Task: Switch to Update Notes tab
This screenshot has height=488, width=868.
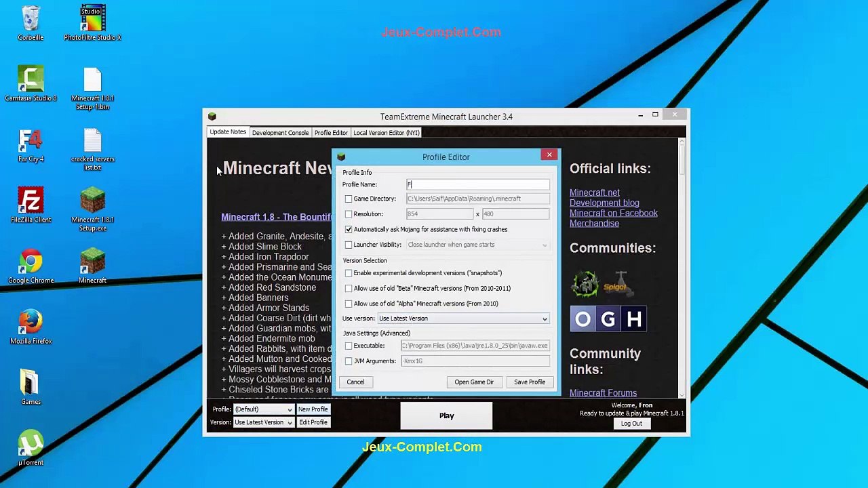Action: coord(228,132)
